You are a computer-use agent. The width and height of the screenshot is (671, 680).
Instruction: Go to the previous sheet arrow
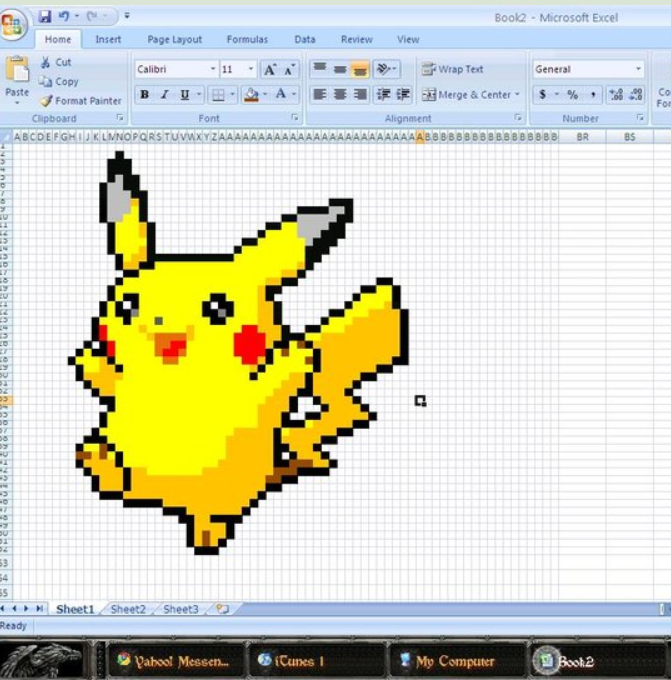tap(14, 609)
